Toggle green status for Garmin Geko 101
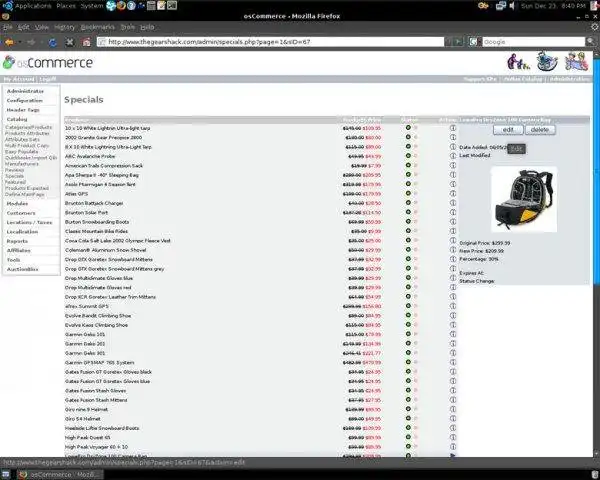600x480 pixels. pos(408,334)
